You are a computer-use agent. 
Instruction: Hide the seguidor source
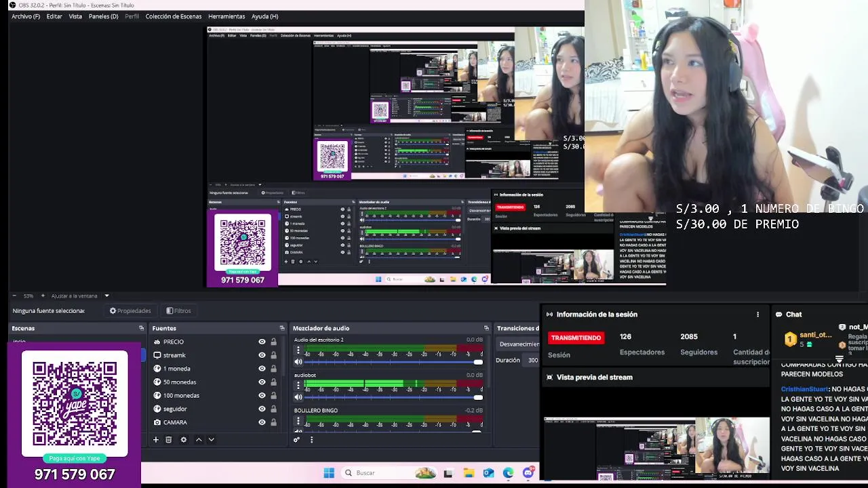[262, 409]
